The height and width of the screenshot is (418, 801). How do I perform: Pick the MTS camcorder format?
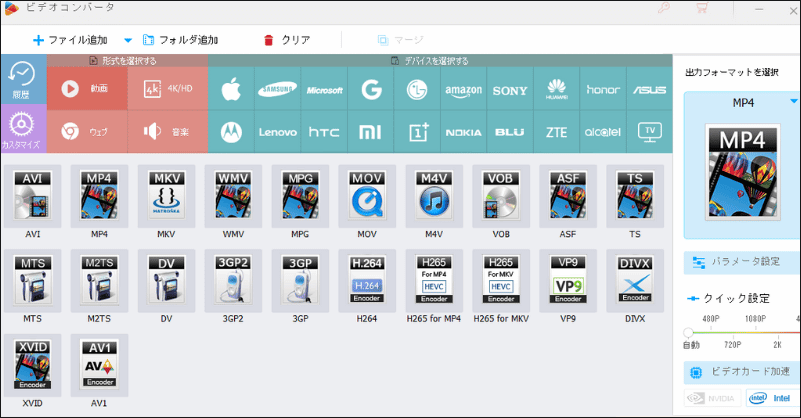tap(33, 281)
